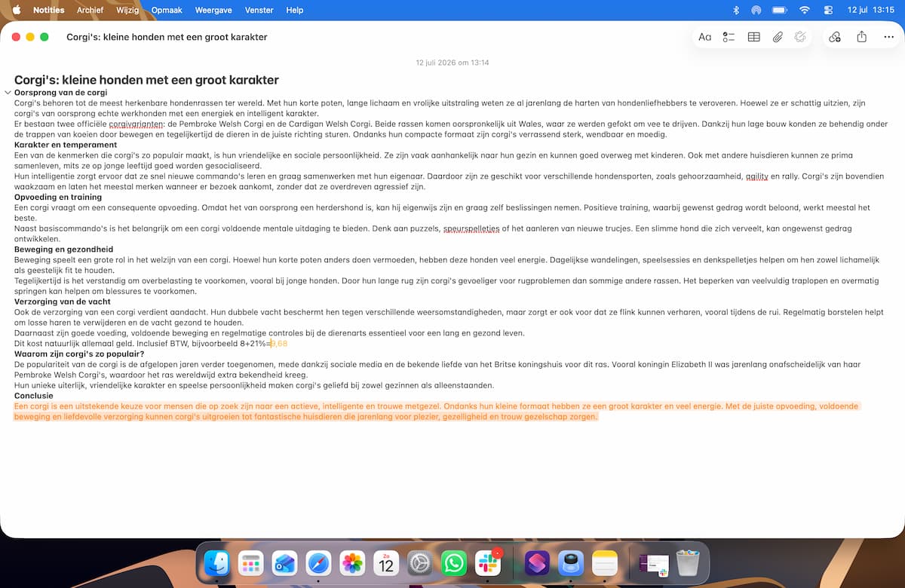This screenshot has height=588, width=905.
Task: Click the green full-screen window button
Action: click(44, 37)
